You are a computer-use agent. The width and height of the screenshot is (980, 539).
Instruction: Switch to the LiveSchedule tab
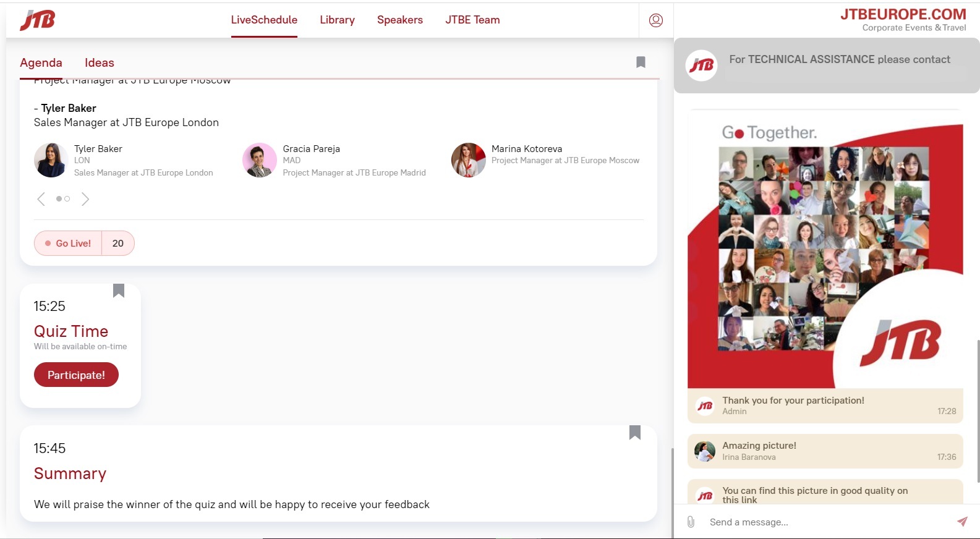[x=264, y=20]
